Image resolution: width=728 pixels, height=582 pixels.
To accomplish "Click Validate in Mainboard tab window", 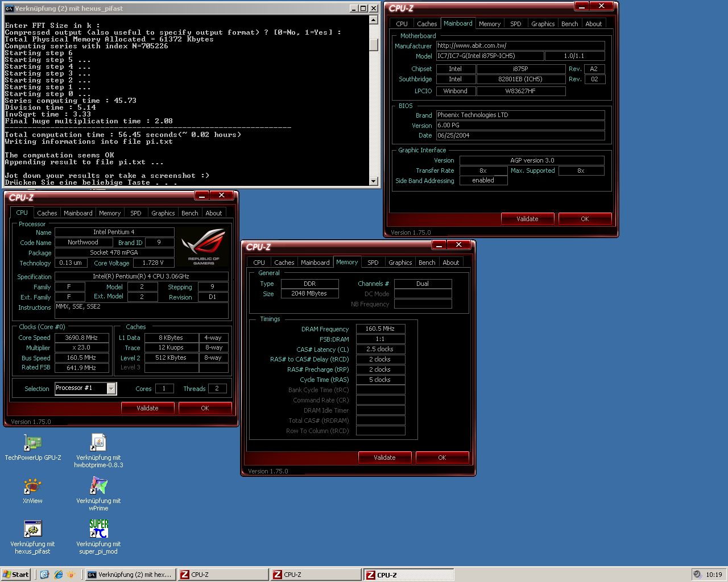I will (527, 219).
